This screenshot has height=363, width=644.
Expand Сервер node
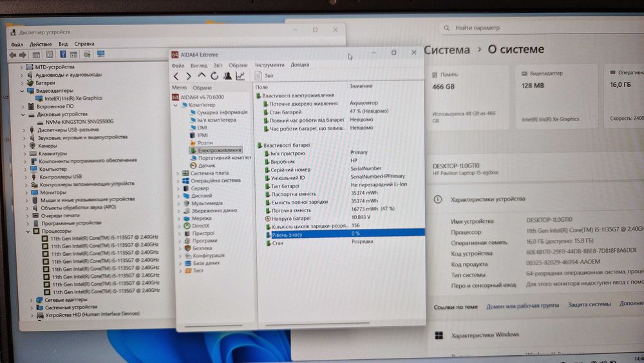coord(178,188)
